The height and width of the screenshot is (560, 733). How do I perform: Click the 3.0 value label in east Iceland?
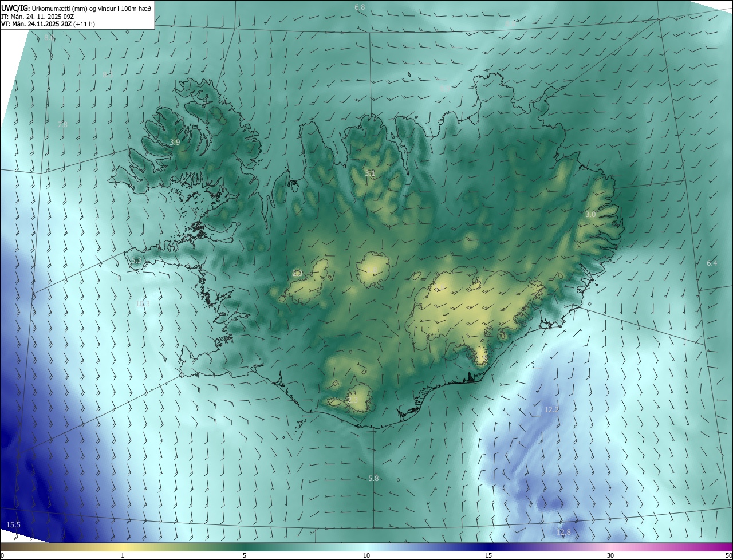590,214
